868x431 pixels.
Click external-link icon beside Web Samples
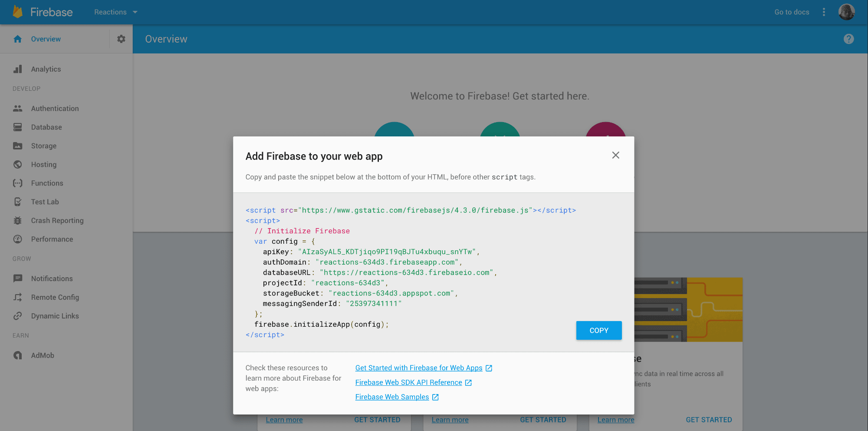click(x=435, y=397)
